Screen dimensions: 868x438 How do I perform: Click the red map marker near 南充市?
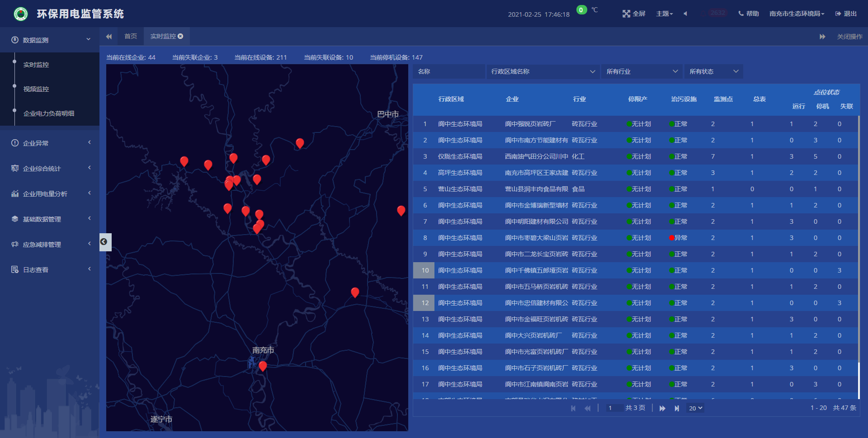pos(263,366)
